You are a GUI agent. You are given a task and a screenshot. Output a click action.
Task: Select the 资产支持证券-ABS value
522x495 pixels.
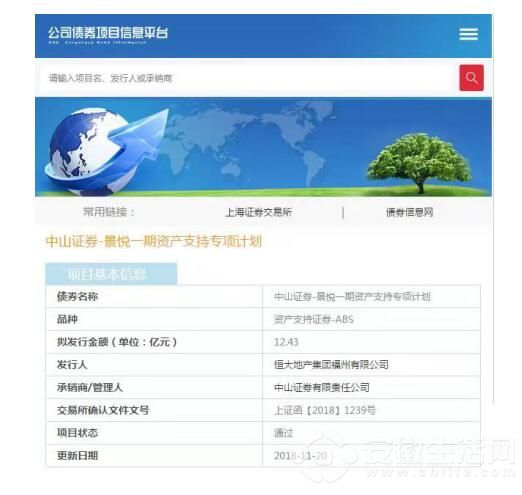tap(313, 319)
